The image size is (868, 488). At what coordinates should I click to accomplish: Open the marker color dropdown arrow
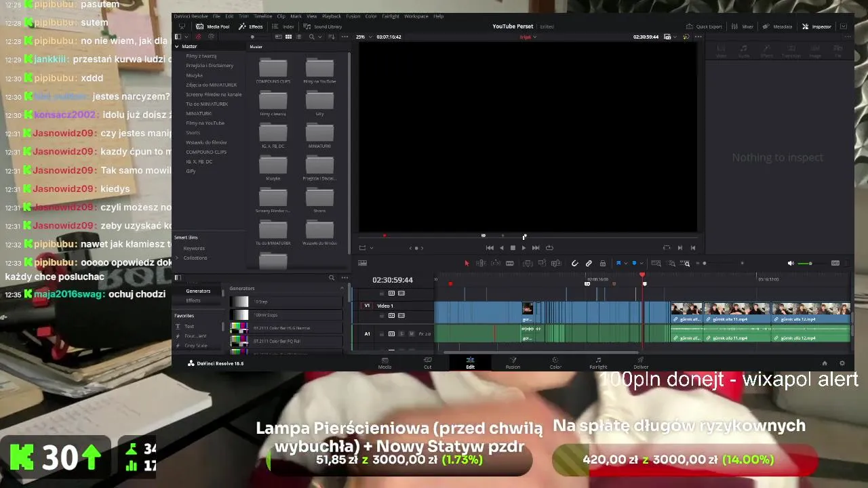tap(642, 263)
